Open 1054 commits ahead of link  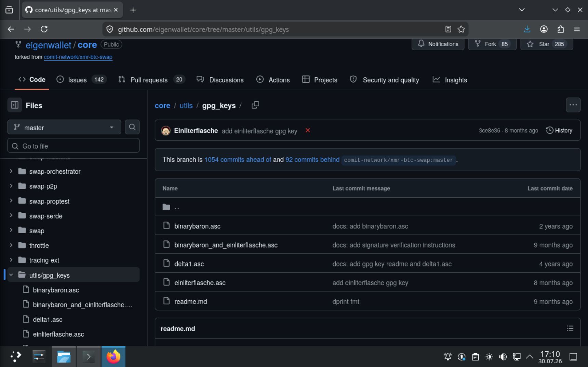coord(238,160)
